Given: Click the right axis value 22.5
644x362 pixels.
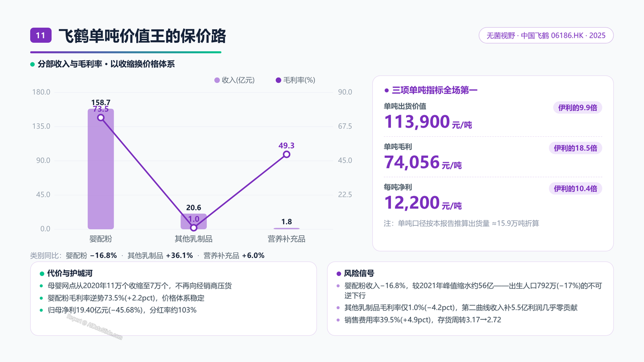Looking at the screenshot, I should [x=345, y=195].
